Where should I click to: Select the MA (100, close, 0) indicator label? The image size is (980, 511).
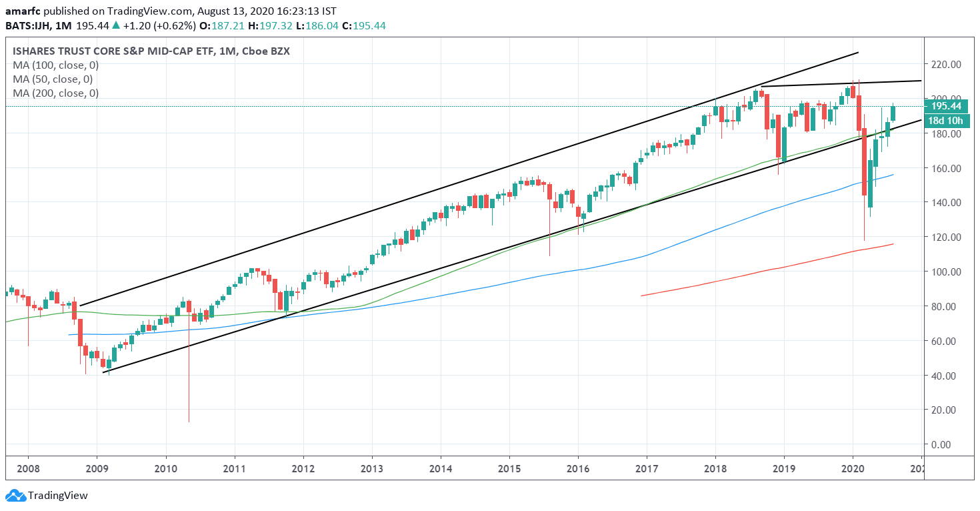point(56,65)
